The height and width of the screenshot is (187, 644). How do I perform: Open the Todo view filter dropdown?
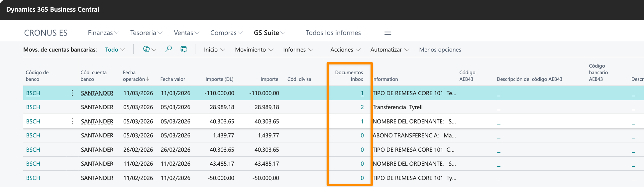115,50
